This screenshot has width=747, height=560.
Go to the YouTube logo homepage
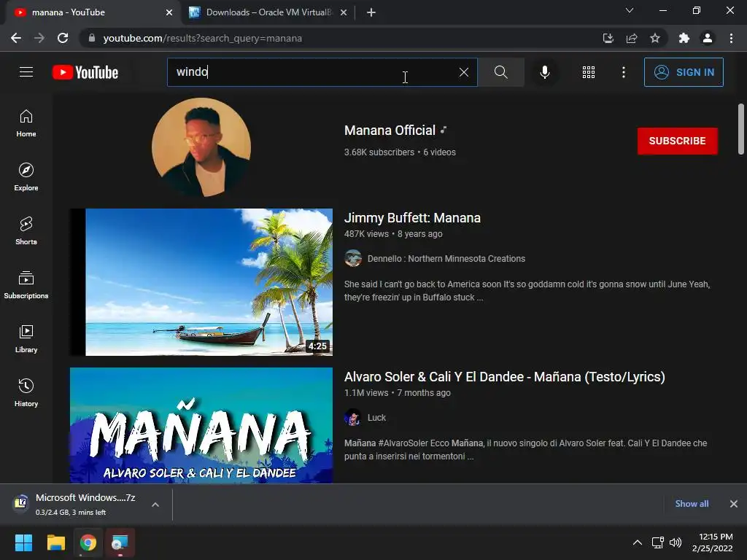[85, 72]
